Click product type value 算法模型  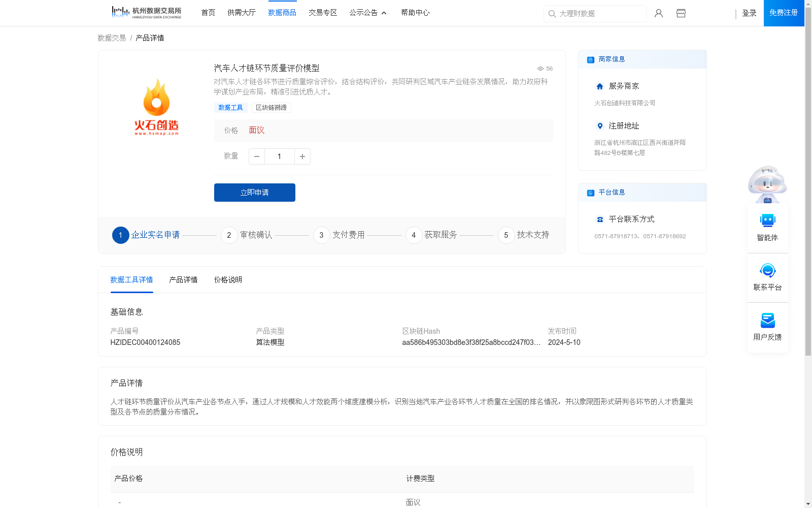pos(270,342)
